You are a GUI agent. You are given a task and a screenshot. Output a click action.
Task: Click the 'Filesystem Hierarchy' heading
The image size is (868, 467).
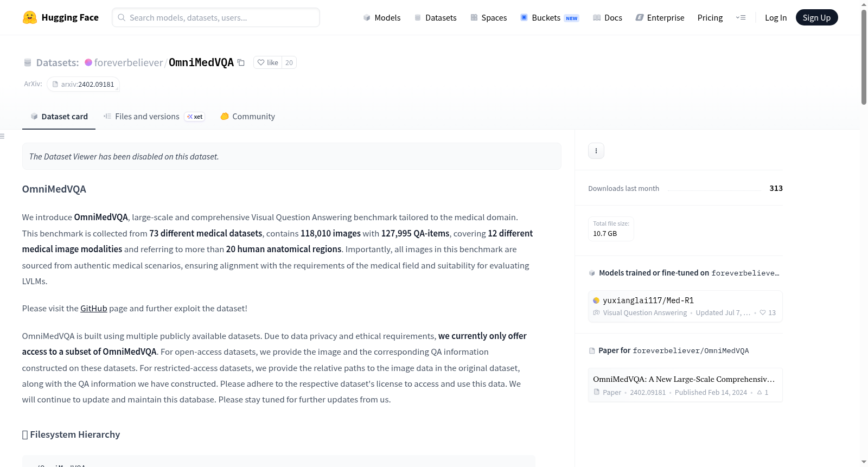coord(71,434)
